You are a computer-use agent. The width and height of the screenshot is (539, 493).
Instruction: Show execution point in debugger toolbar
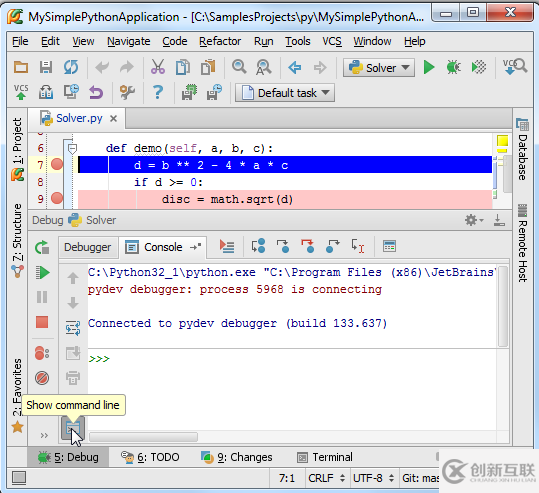[227, 246]
